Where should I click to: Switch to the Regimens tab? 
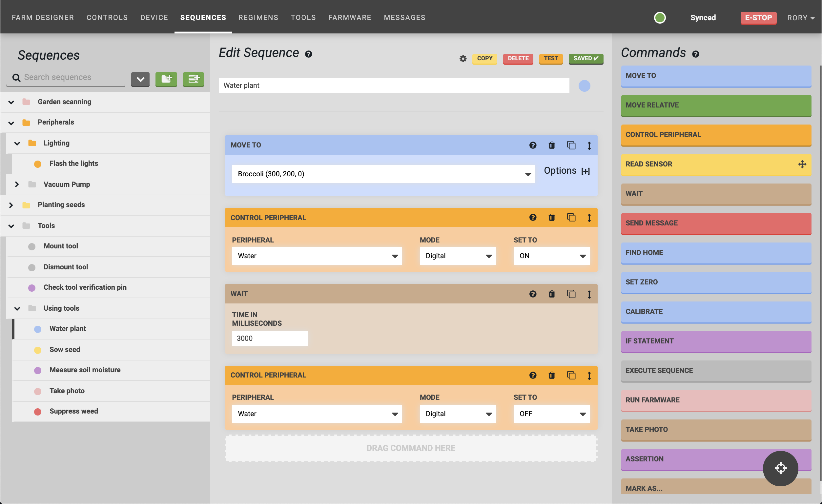[258, 18]
